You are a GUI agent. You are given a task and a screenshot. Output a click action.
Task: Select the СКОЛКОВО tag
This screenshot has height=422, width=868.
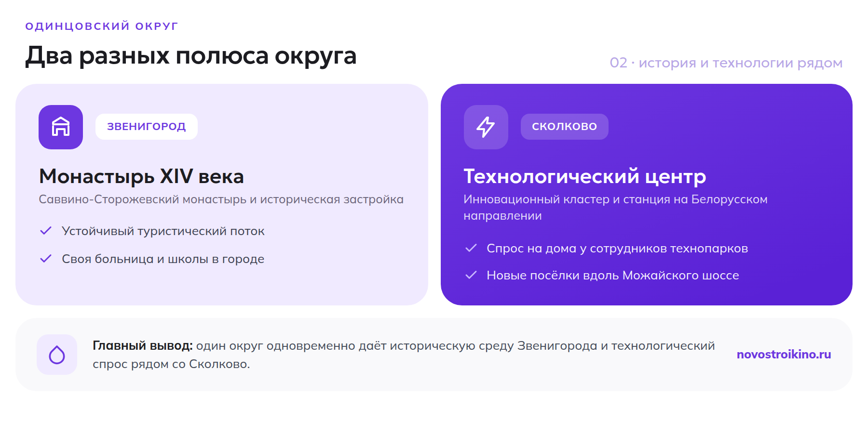(565, 127)
